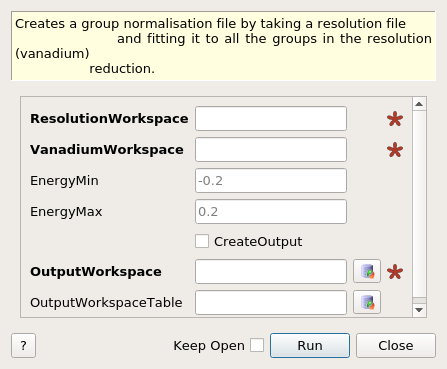
Task: Focus the VanadiumWorkspace input field
Action: click(x=271, y=150)
